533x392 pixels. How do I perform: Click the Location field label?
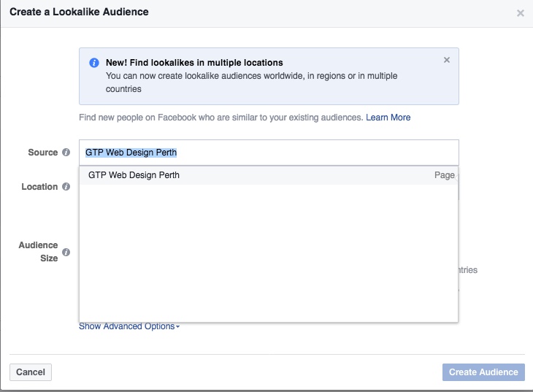point(39,187)
